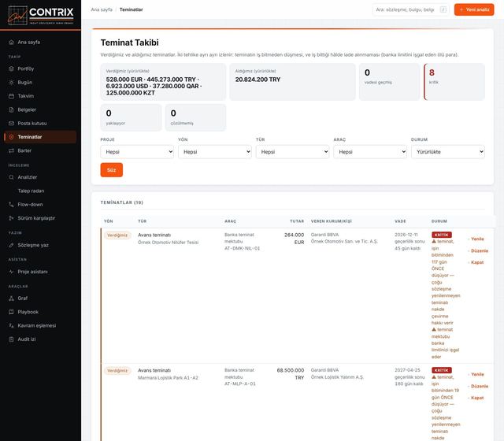The width and height of the screenshot is (504, 441).
Task: Click the Barter swap icon
Action: coord(11,150)
